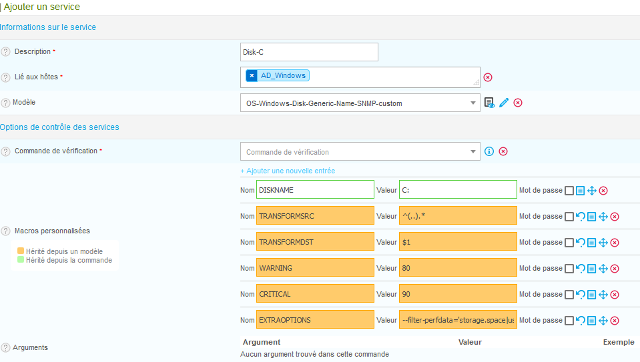Open the Commande de vérification dropdown
The height and width of the screenshot is (362, 640).
[360, 152]
